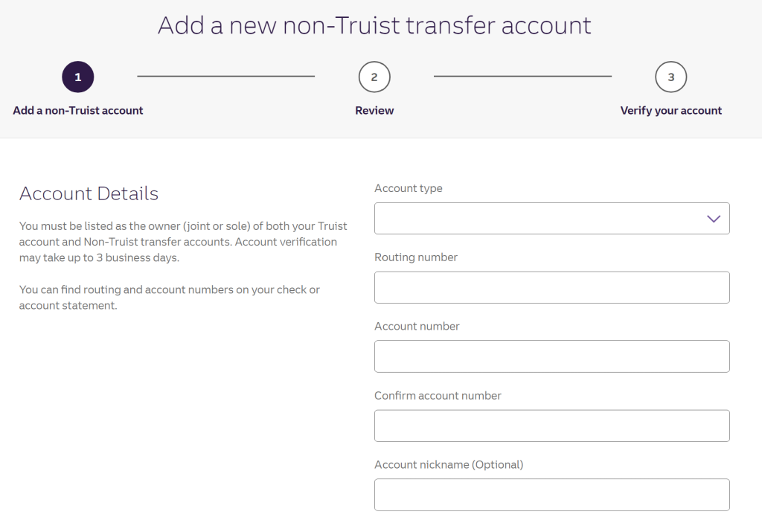The height and width of the screenshot is (532, 762).
Task: Click the 'Confirm account number' label text
Action: (x=438, y=396)
